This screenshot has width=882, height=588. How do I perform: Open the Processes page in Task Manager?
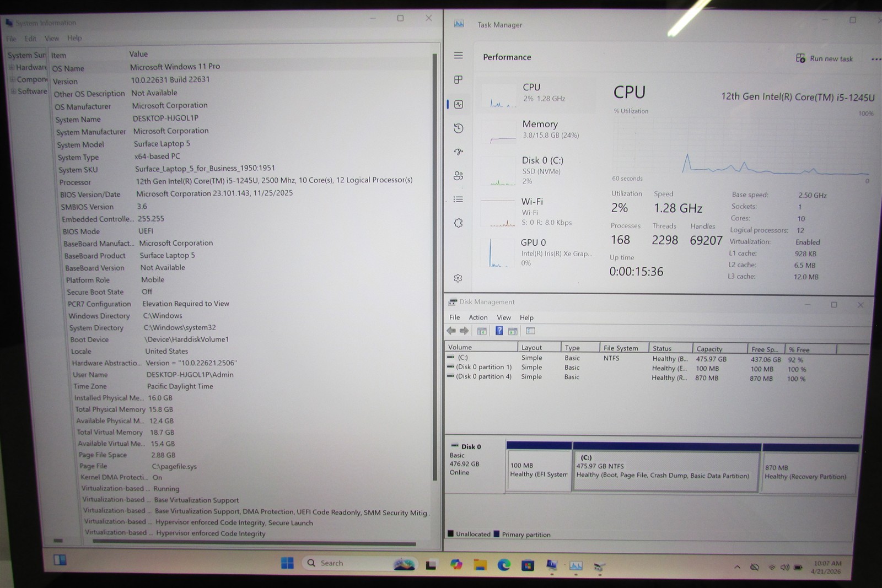(x=458, y=80)
